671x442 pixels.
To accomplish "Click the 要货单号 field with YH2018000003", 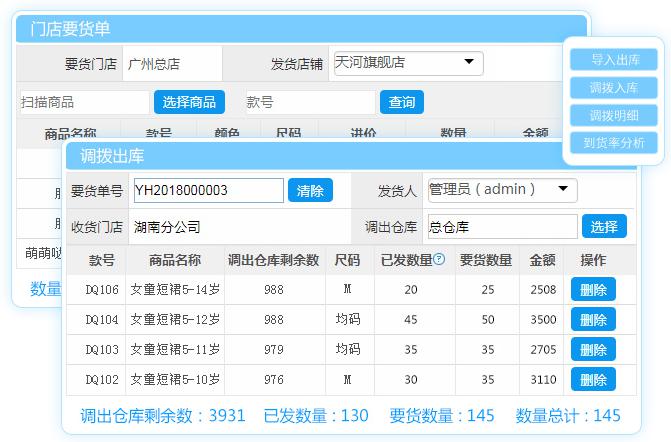I will (208, 190).
